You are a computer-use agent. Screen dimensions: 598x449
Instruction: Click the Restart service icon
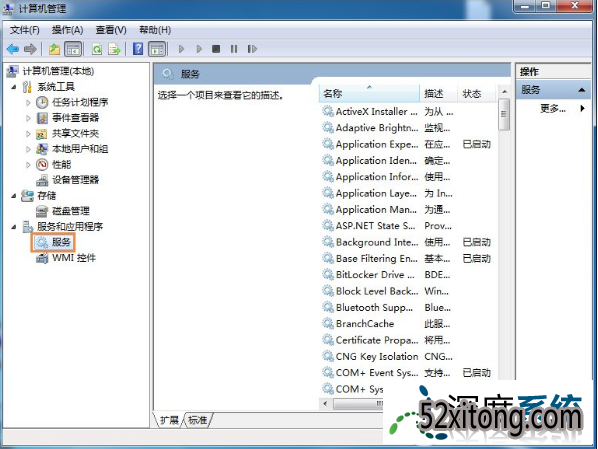pyautogui.click(x=252, y=49)
